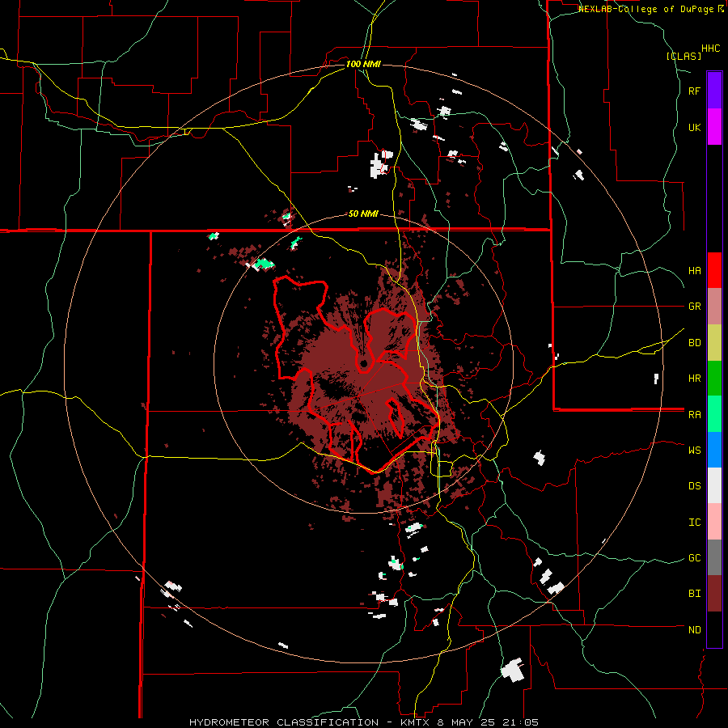
Task: Click the UK magenta legend color block
Action: [x=714, y=127]
